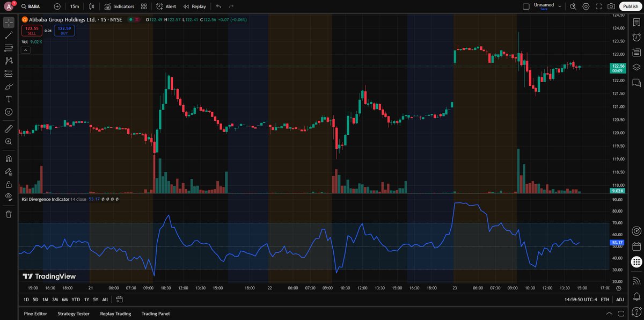
Task: Open the watchlist panel icon
Action: coord(636,23)
